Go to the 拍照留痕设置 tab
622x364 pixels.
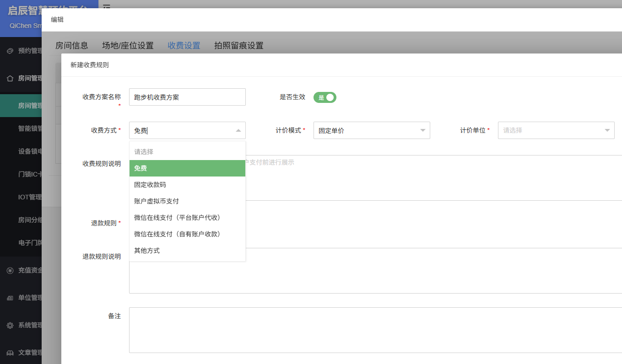tap(238, 46)
